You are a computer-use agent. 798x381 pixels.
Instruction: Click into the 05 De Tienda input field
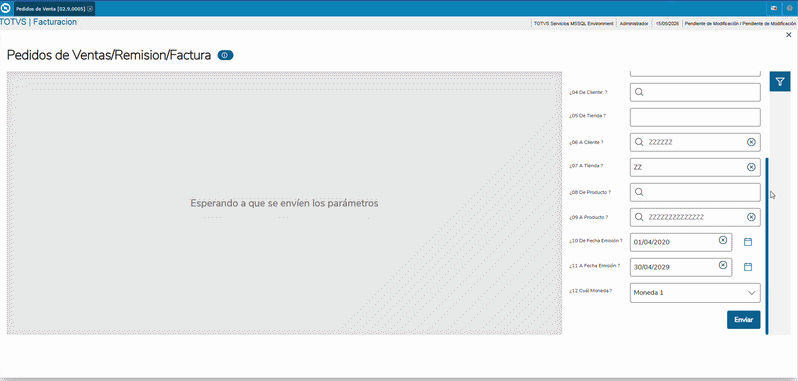point(695,118)
